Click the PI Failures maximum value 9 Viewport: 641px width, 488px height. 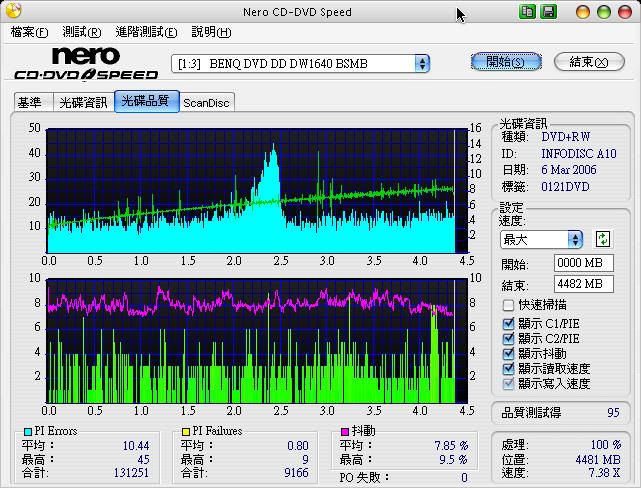click(x=305, y=460)
